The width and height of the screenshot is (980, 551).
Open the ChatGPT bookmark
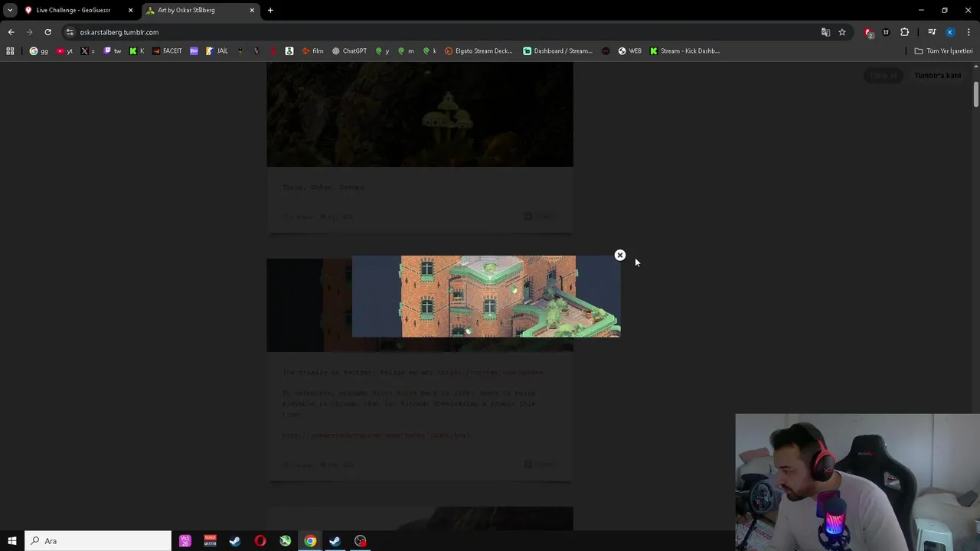349,51
